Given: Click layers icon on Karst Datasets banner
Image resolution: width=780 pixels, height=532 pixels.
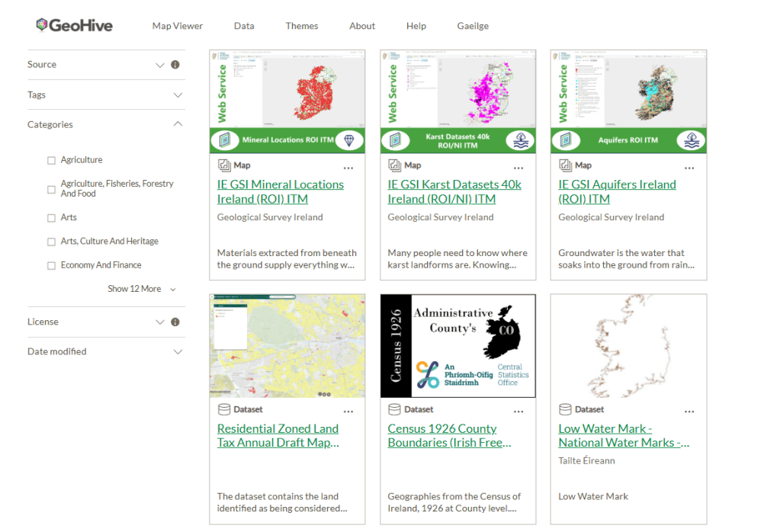Looking at the screenshot, I should pyautogui.click(x=396, y=140).
